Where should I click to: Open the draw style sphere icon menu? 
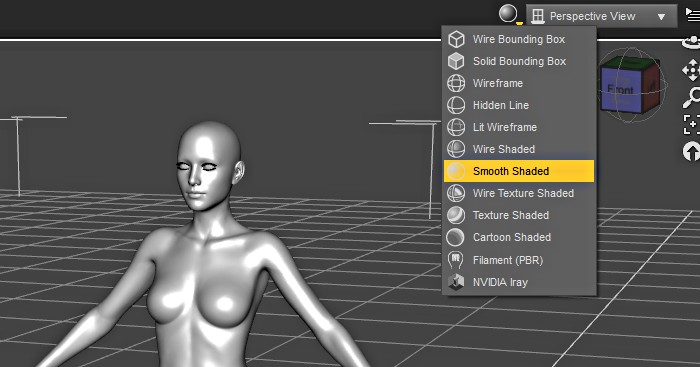(509, 14)
